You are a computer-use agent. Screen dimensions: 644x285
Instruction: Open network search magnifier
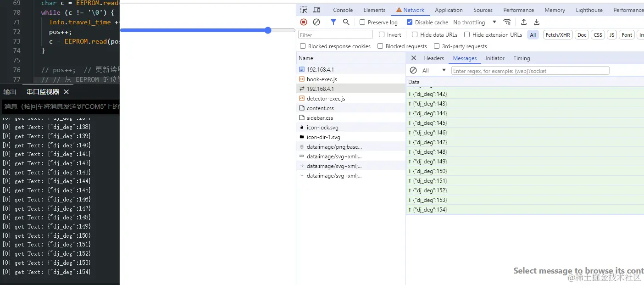pos(346,22)
